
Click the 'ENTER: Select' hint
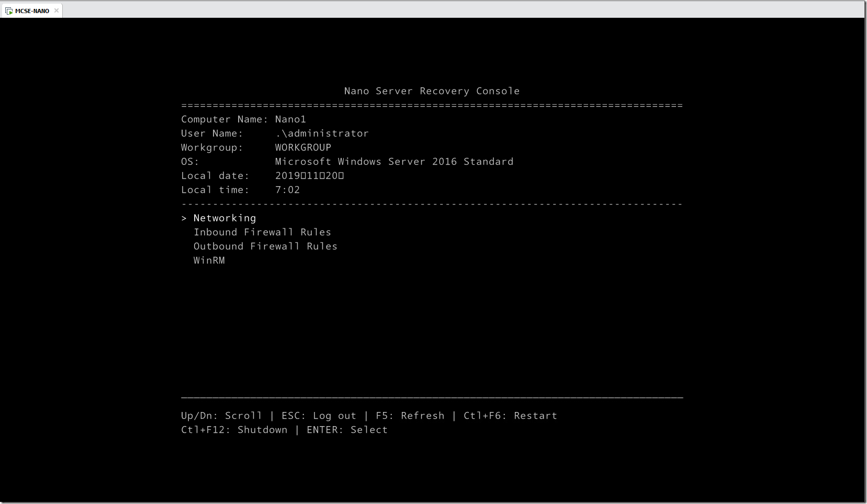pyautogui.click(x=347, y=430)
